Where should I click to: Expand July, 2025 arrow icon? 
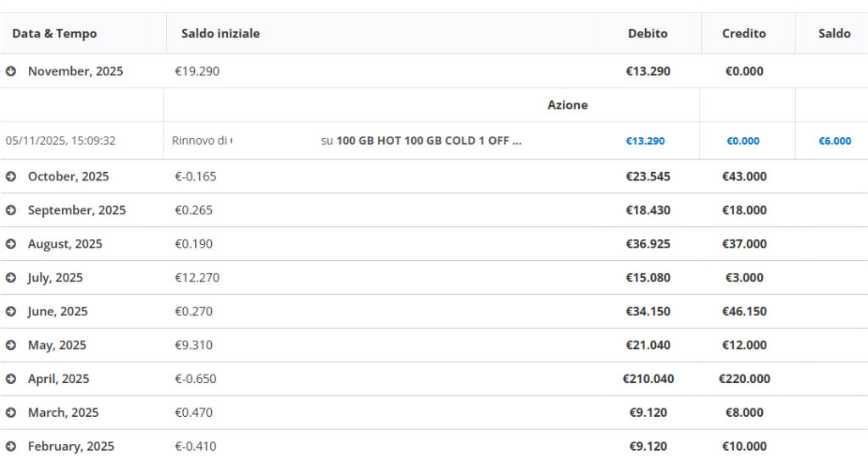click(11, 278)
